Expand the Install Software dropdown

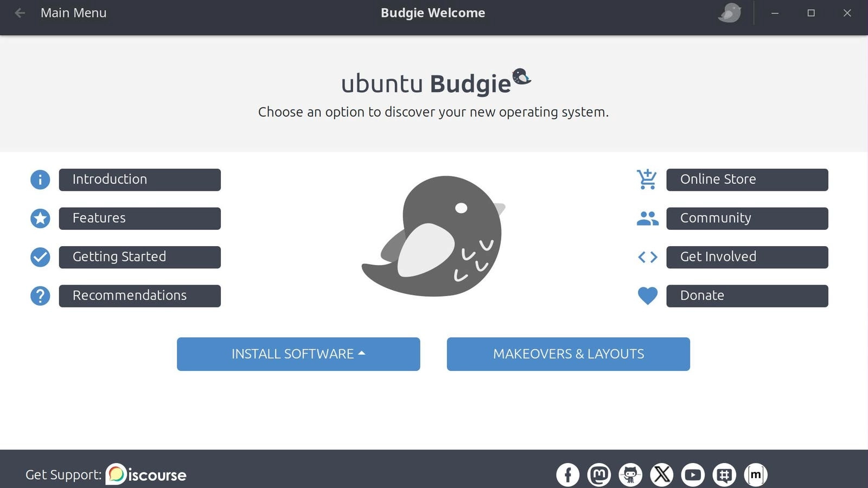298,354
